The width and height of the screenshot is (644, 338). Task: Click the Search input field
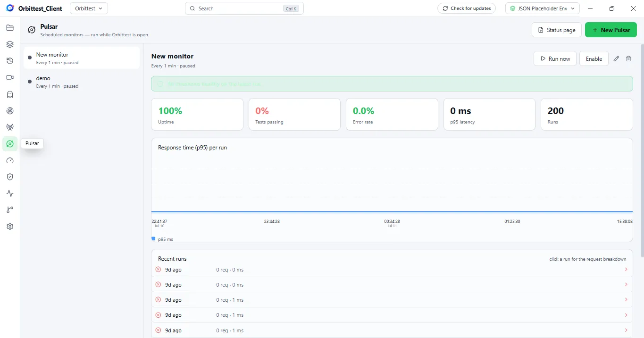tap(244, 8)
